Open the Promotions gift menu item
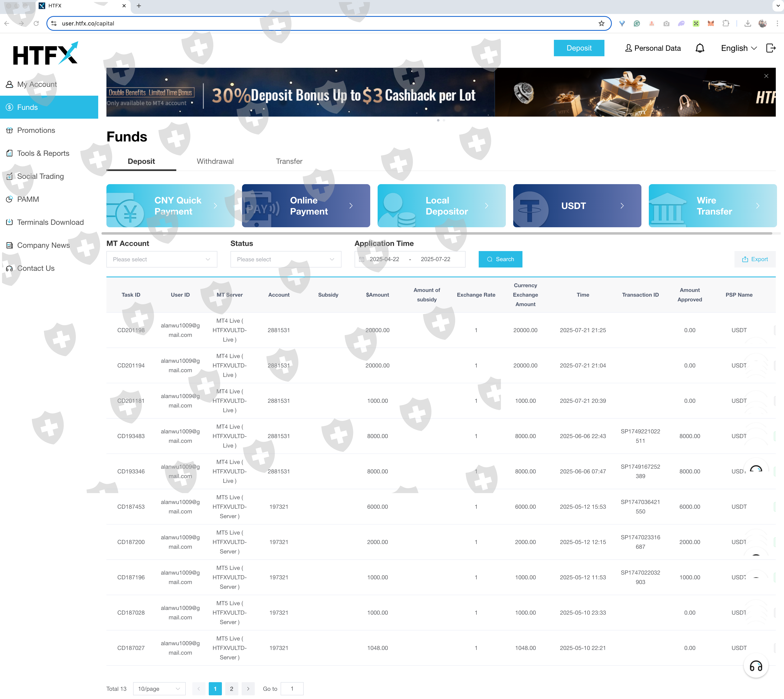 point(36,130)
